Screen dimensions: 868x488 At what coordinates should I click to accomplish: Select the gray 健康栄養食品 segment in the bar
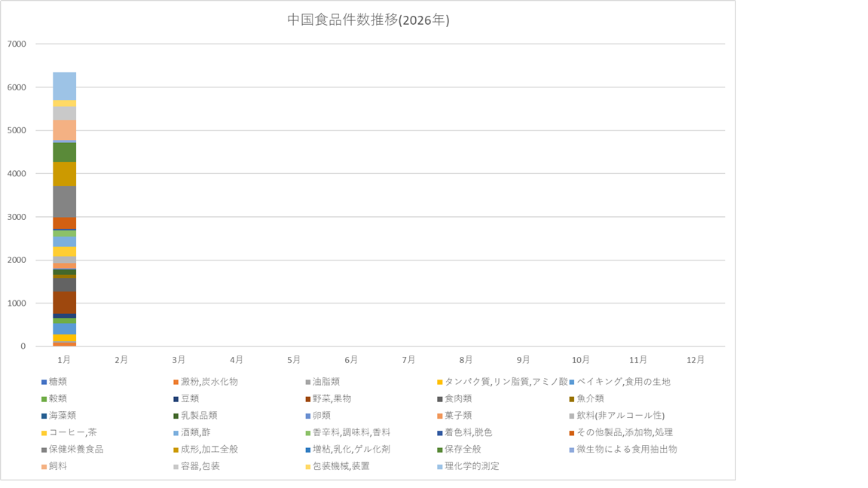pyautogui.click(x=64, y=201)
